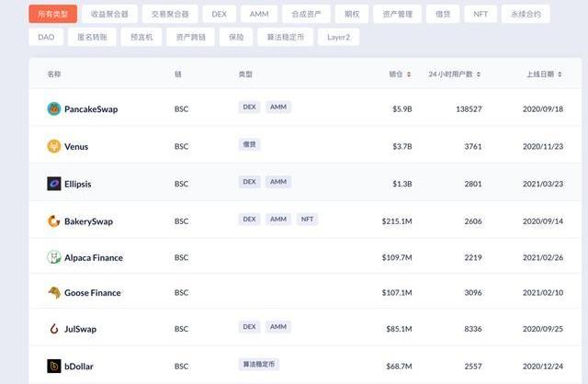Click the Alpaca Finance logo icon

54,257
